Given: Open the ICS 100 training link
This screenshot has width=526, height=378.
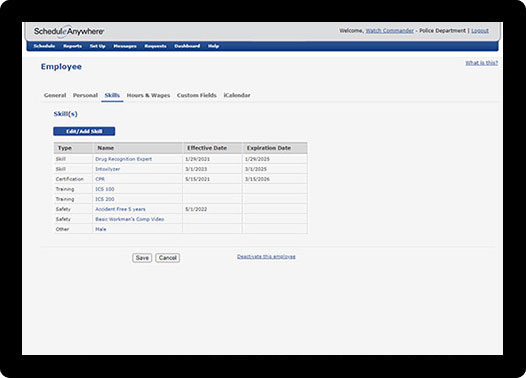Looking at the screenshot, I should pyautogui.click(x=105, y=189).
